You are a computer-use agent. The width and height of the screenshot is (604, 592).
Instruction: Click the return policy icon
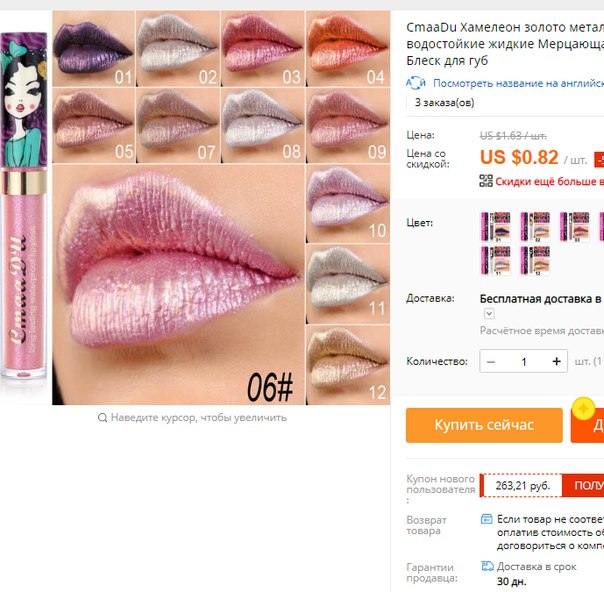click(487, 519)
